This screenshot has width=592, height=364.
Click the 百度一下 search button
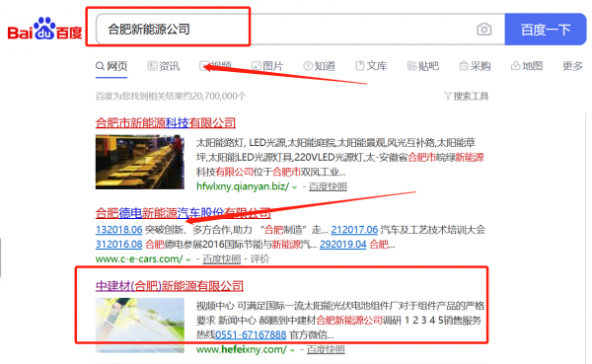546,29
